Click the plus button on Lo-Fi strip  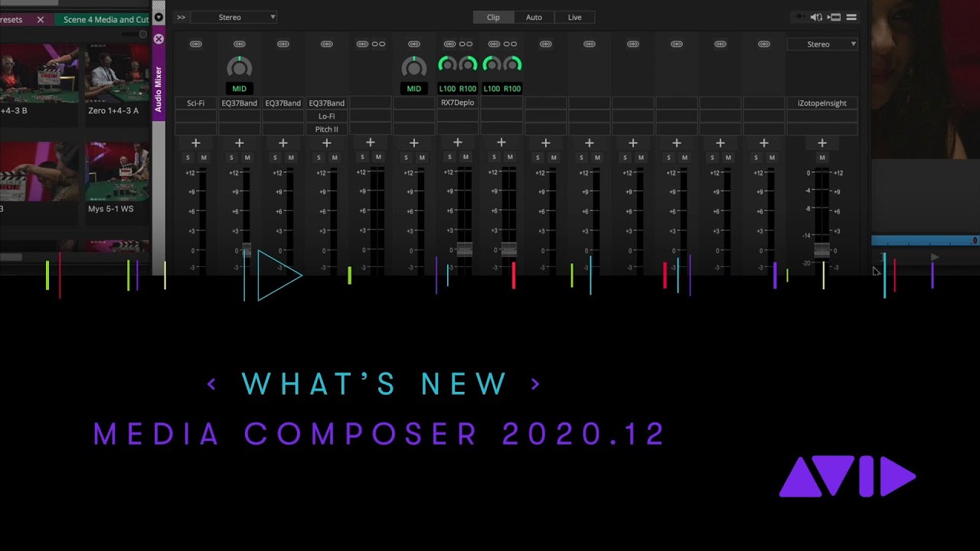[326, 143]
